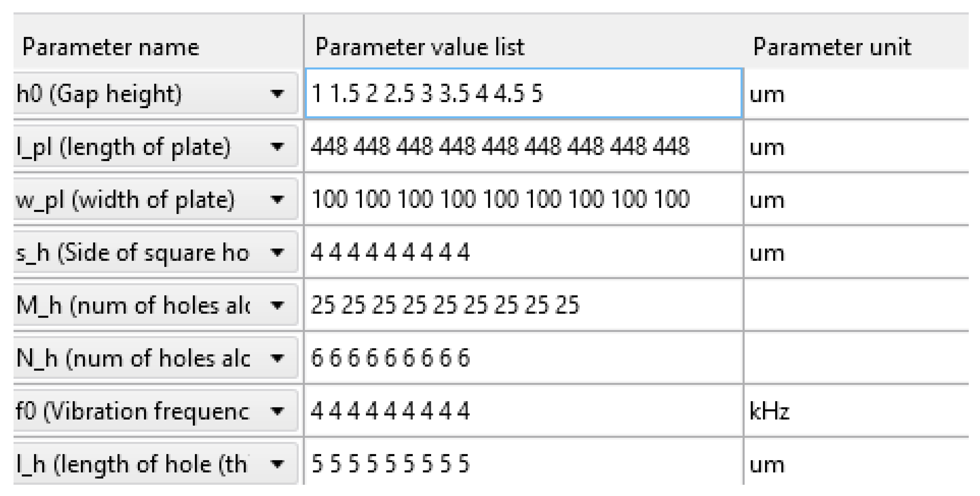Expand the l_pl (length of plate) dropdown
Screen dimensions: 980x496
pos(278,146)
